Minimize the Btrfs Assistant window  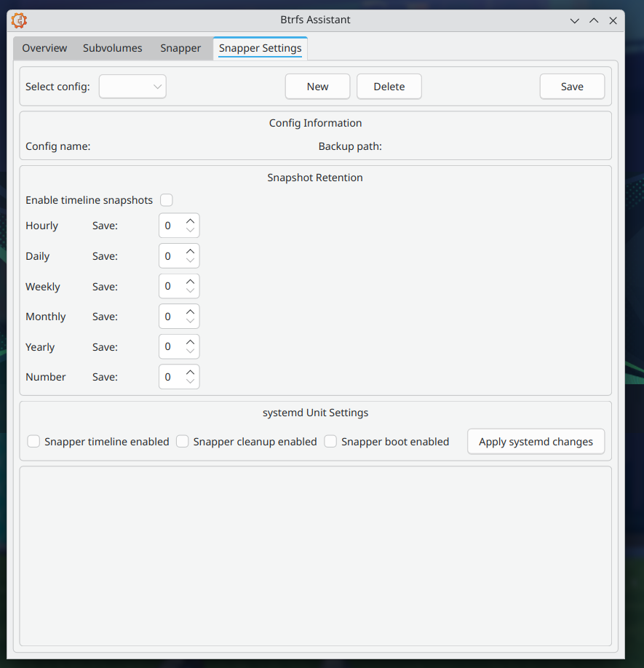pyautogui.click(x=575, y=20)
